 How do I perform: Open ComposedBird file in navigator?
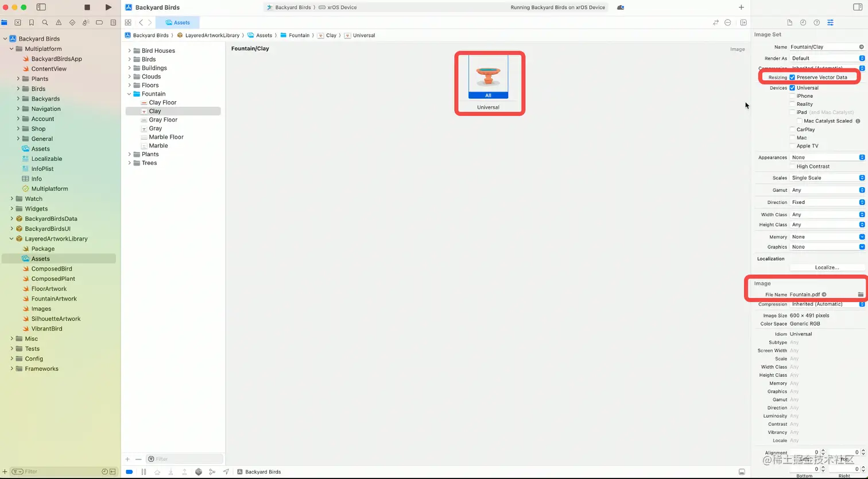pos(52,269)
